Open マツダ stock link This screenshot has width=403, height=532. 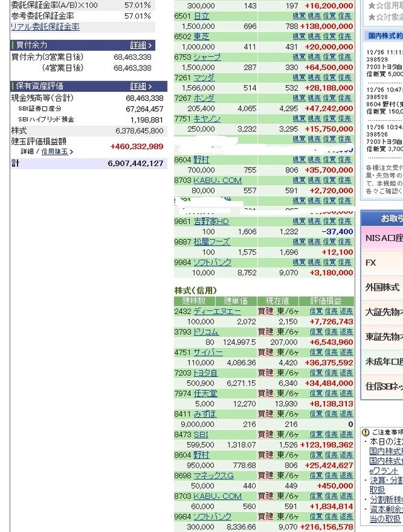tap(204, 77)
